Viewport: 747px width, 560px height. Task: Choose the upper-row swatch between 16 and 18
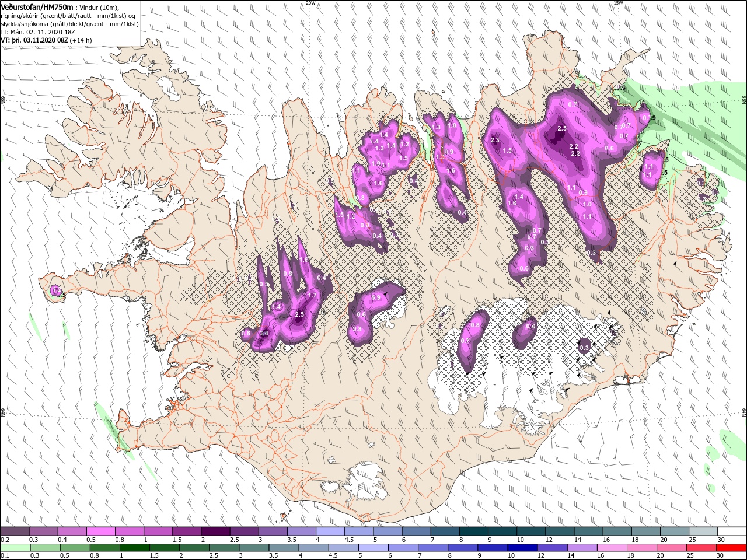point(617,531)
